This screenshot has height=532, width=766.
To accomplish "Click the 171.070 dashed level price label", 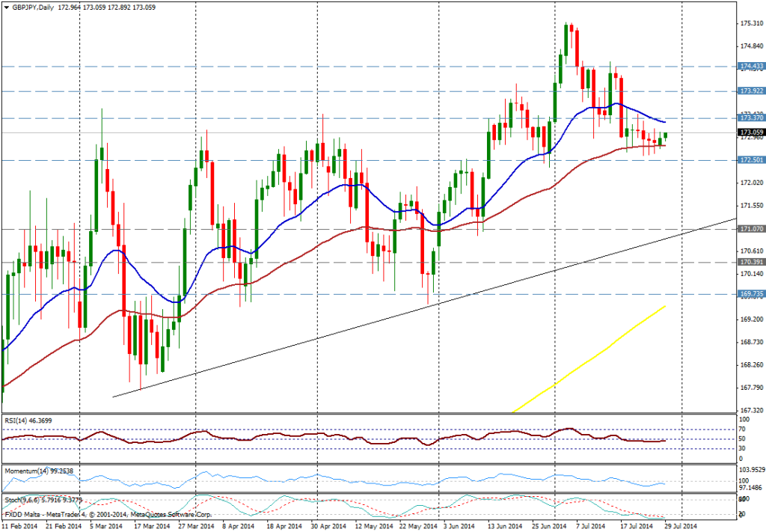I will pos(750,229).
